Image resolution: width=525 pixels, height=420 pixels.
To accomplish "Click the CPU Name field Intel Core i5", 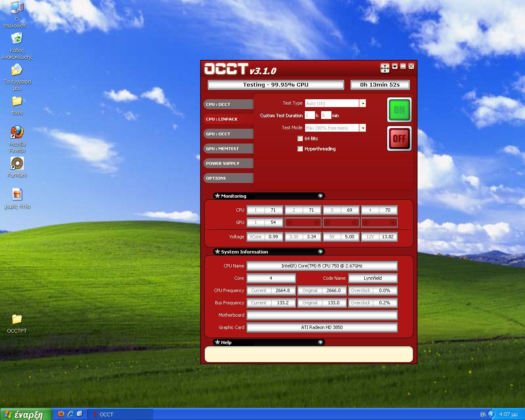I will (x=322, y=266).
